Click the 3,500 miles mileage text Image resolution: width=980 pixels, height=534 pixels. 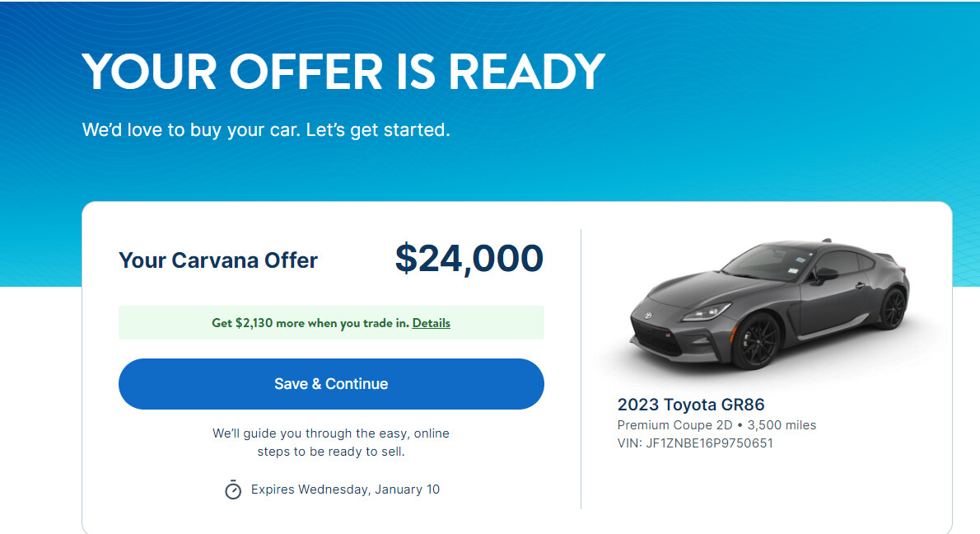click(x=782, y=425)
